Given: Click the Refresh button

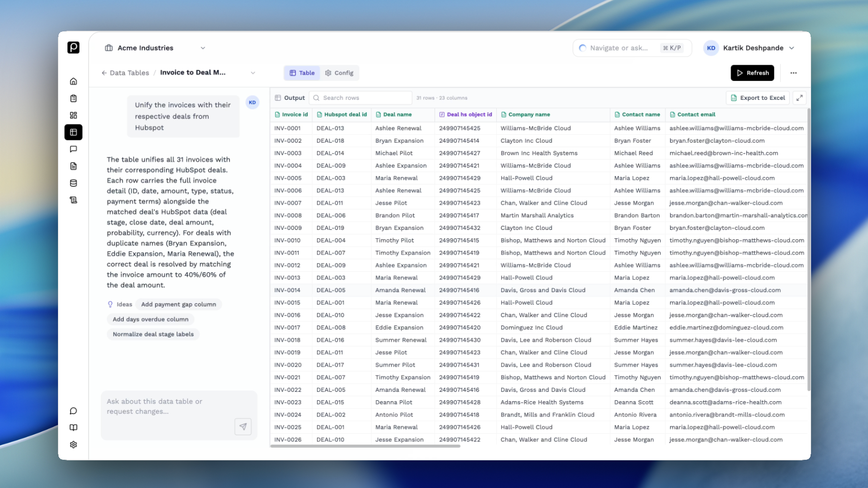Looking at the screenshot, I should click(x=752, y=73).
